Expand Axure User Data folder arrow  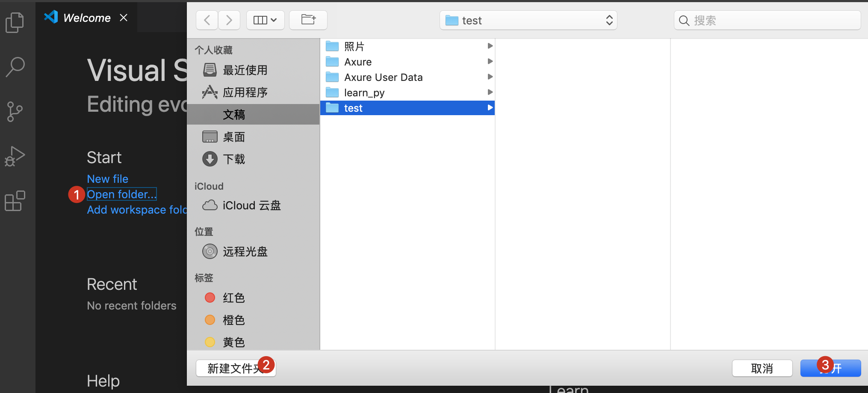tap(490, 77)
